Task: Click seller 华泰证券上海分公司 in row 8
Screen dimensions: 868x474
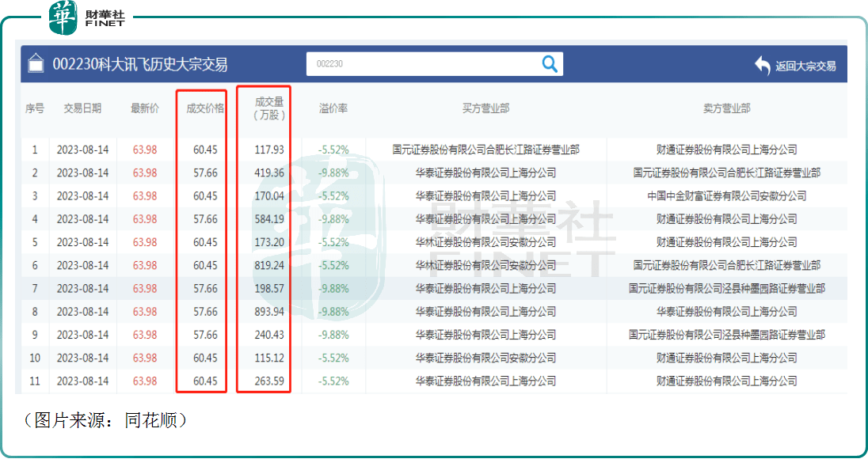Action: (x=726, y=312)
